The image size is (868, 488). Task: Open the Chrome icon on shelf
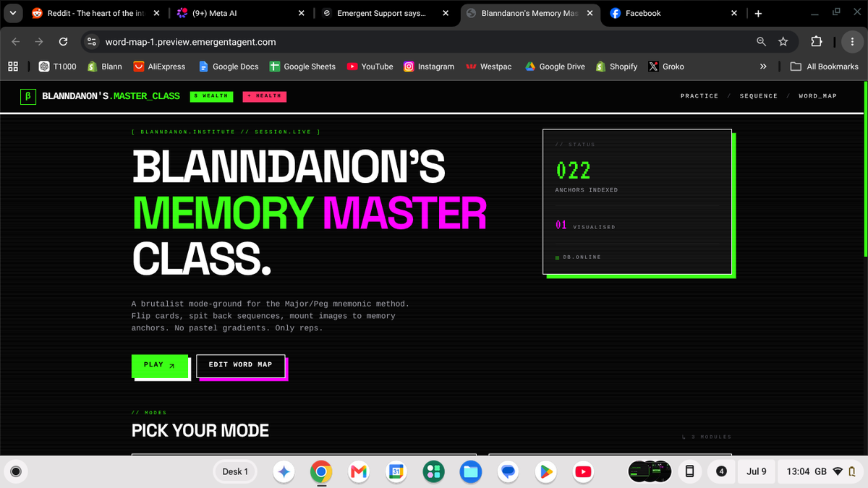click(x=321, y=471)
